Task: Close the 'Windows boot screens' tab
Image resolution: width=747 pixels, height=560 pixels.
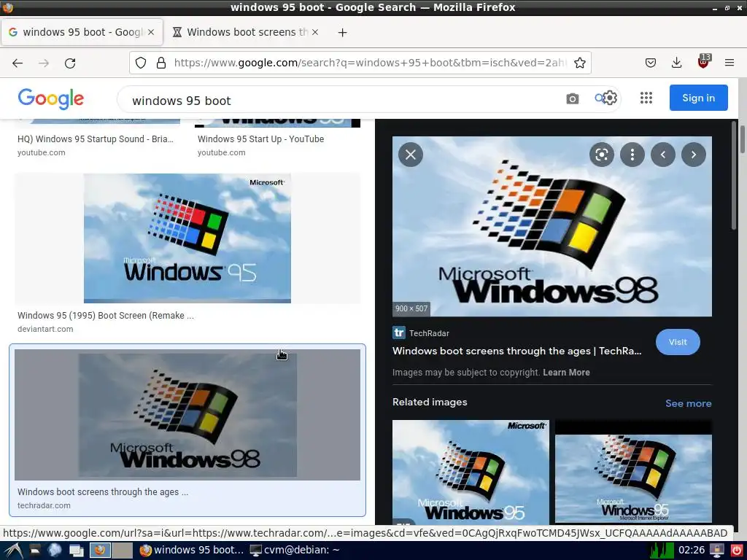Action: click(315, 32)
